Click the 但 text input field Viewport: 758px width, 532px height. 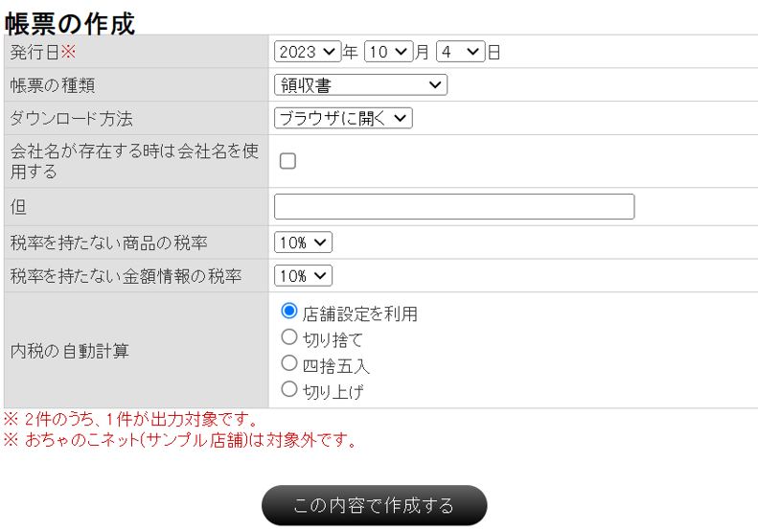point(454,207)
